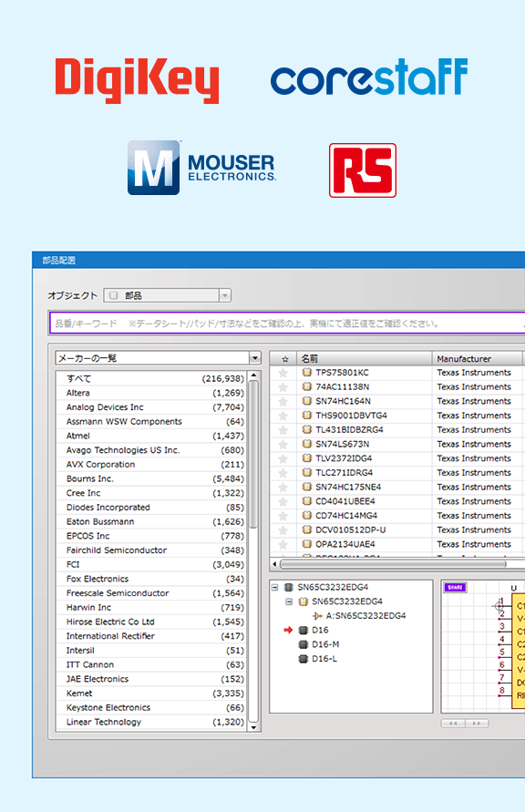Select TLV2372IDG4 part name

click(344, 458)
